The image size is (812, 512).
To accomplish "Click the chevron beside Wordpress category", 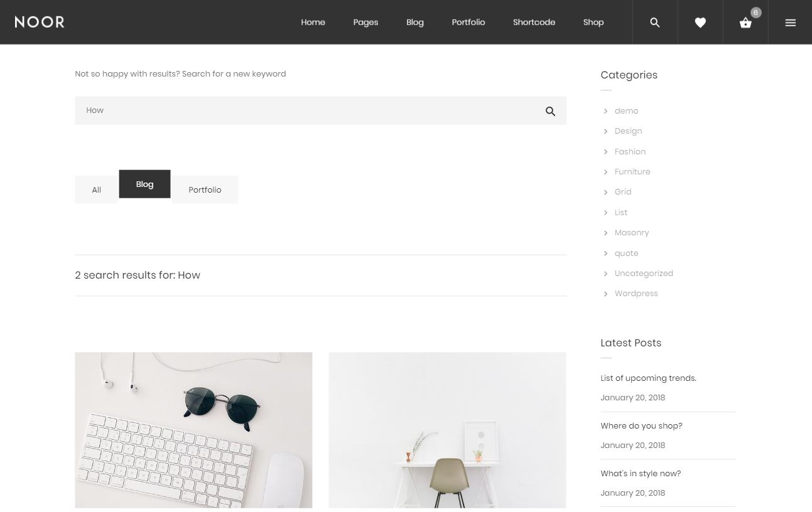I will [605, 294].
